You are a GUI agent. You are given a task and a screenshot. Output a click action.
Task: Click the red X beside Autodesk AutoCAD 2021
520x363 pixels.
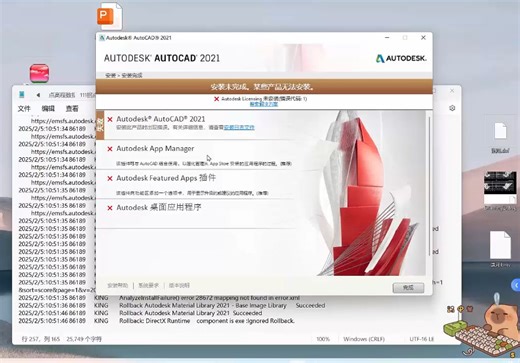pos(110,119)
